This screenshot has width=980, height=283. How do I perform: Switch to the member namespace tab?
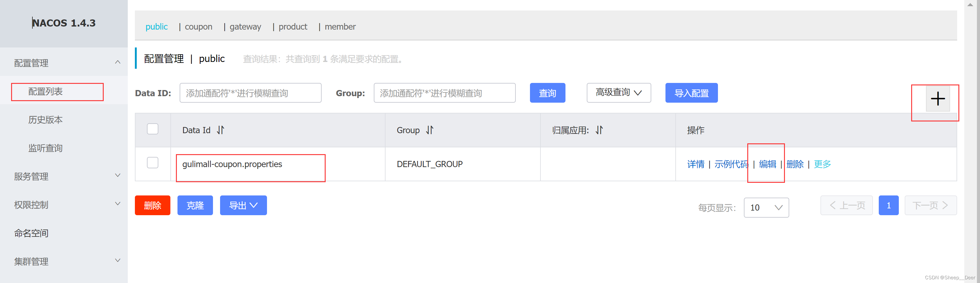[x=340, y=27]
